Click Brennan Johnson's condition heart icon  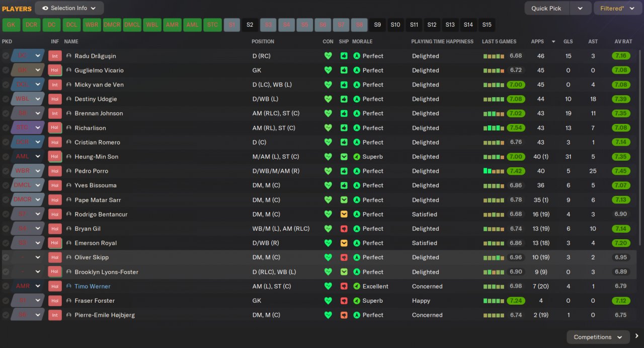[328, 113]
